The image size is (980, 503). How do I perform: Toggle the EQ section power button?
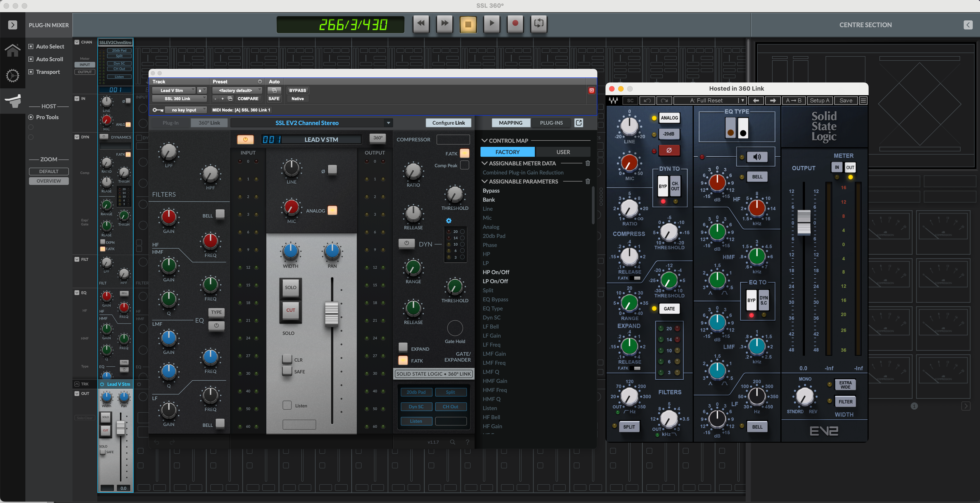[x=216, y=326]
